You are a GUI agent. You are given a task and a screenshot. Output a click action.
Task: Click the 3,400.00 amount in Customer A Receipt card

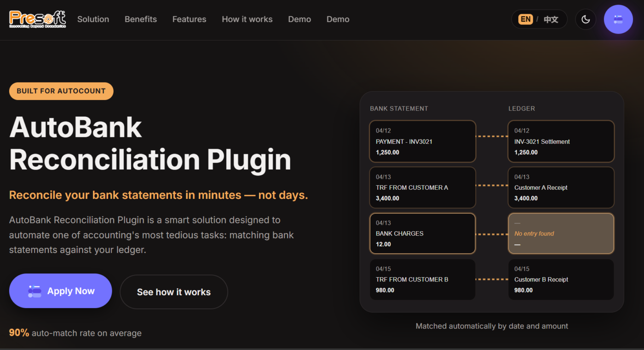[x=526, y=198]
